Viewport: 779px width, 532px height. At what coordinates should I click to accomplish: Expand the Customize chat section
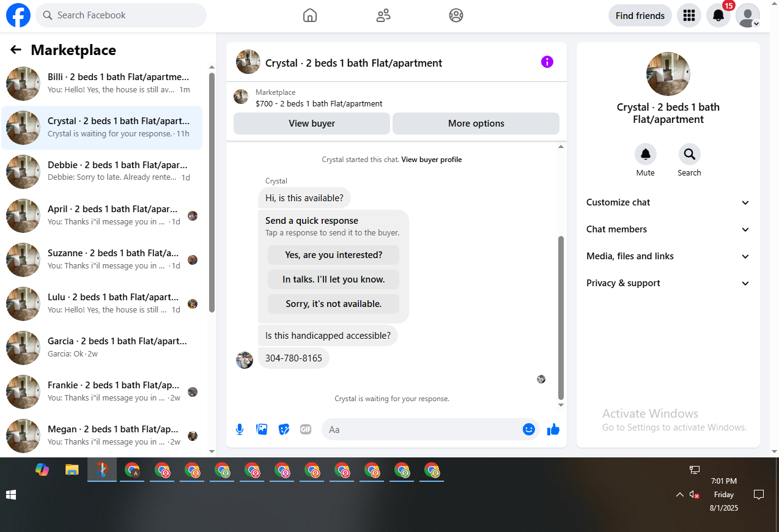click(x=668, y=202)
